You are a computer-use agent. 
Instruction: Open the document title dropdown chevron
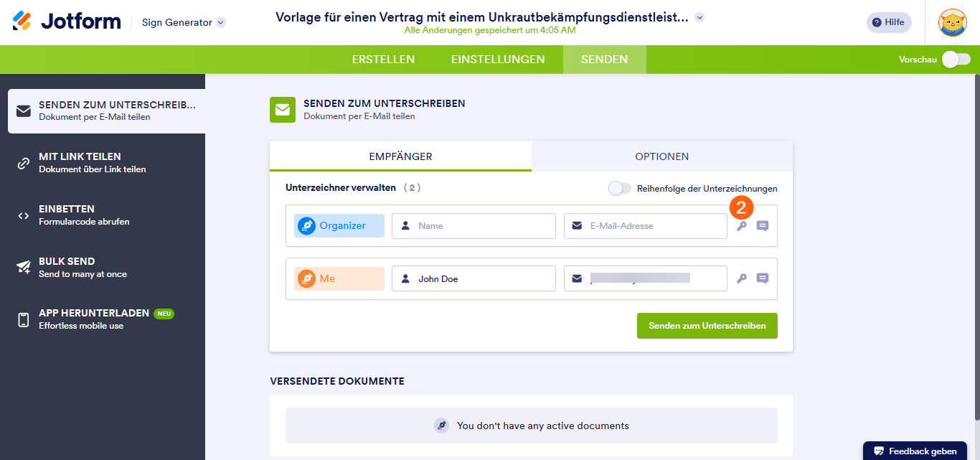tap(699, 17)
